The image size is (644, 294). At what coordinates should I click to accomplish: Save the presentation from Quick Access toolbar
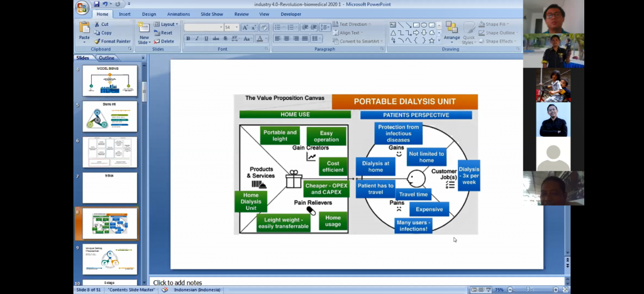point(96,4)
